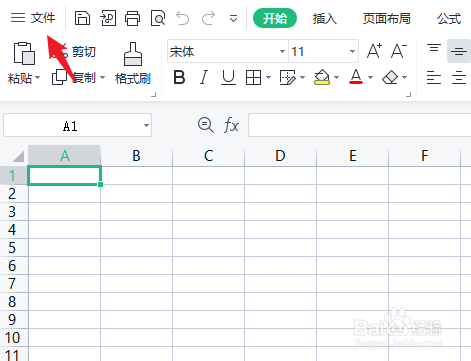The image size is (471, 361).
Task: Apply yellow fill color bucket
Action: pyautogui.click(x=322, y=77)
